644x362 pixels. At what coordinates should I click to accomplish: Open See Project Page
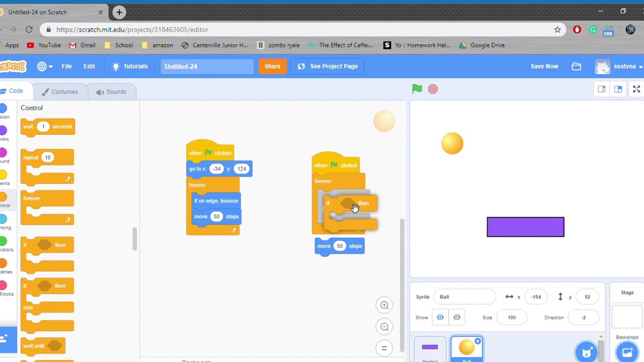(328, 66)
